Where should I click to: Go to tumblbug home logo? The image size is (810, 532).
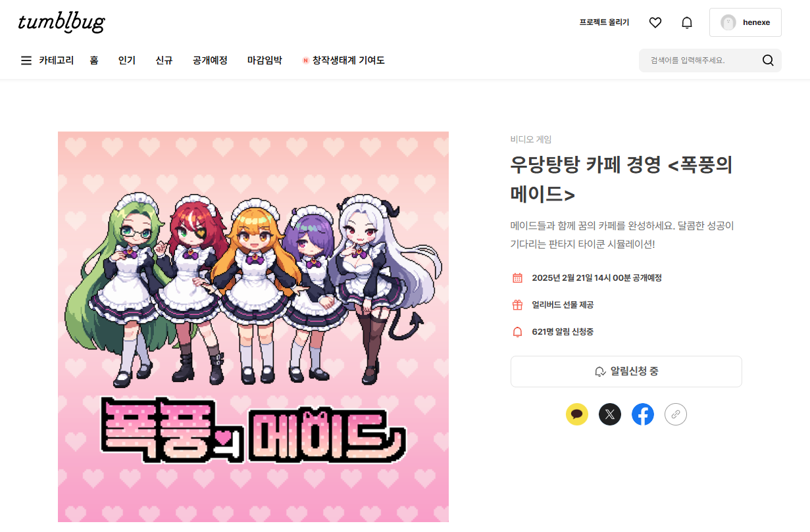click(61, 22)
